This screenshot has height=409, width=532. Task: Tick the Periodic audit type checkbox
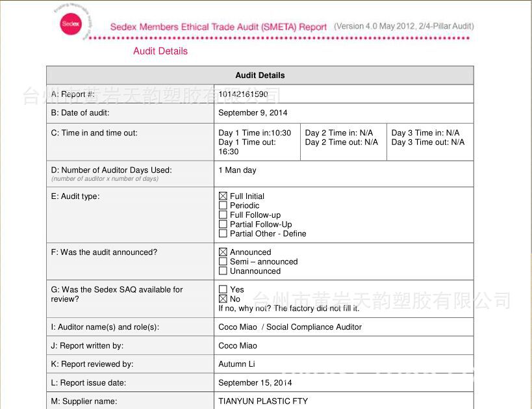[223, 205]
